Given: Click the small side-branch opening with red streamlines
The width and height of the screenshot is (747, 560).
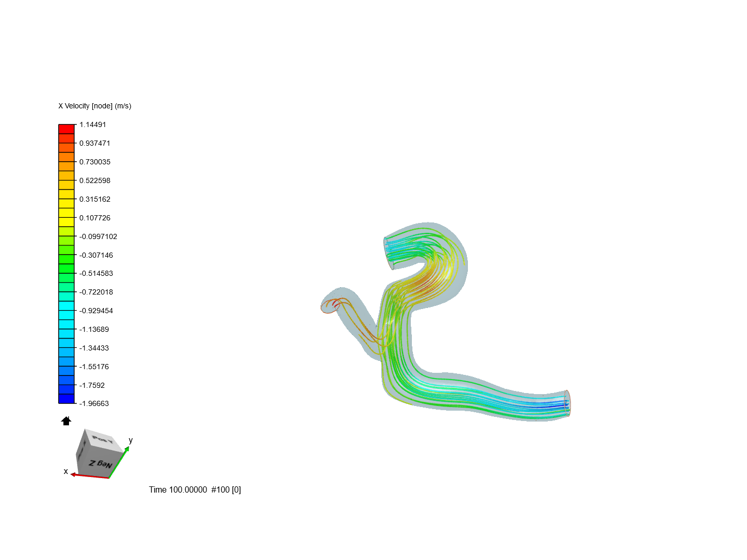Looking at the screenshot, I should 330,306.
